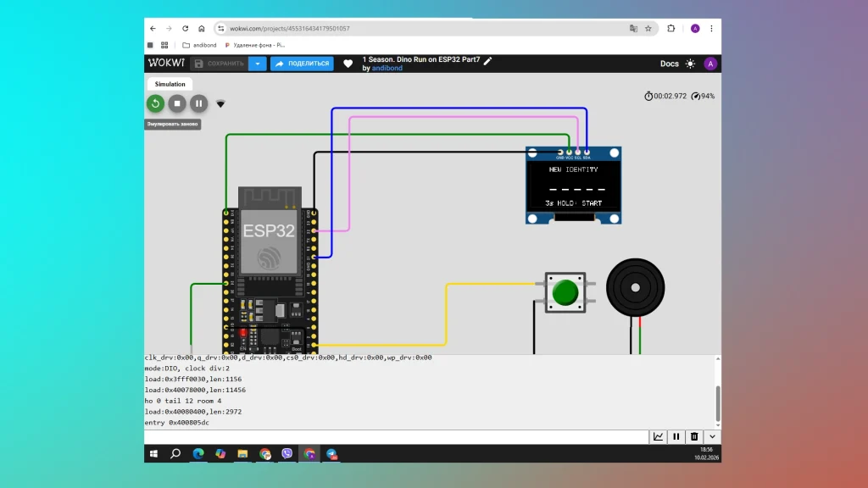Image resolution: width=868 pixels, height=488 pixels.
Task: Click the Поделиться share button
Action: tap(302, 64)
